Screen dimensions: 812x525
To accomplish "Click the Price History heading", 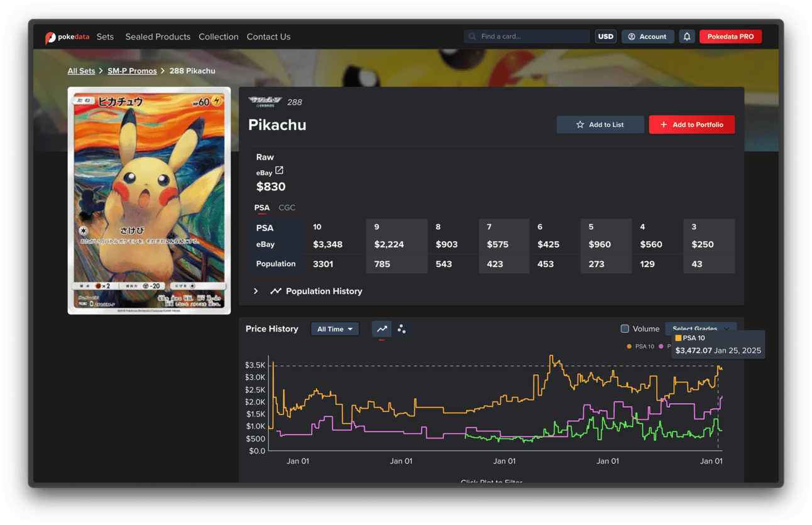I will (x=272, y=329).
